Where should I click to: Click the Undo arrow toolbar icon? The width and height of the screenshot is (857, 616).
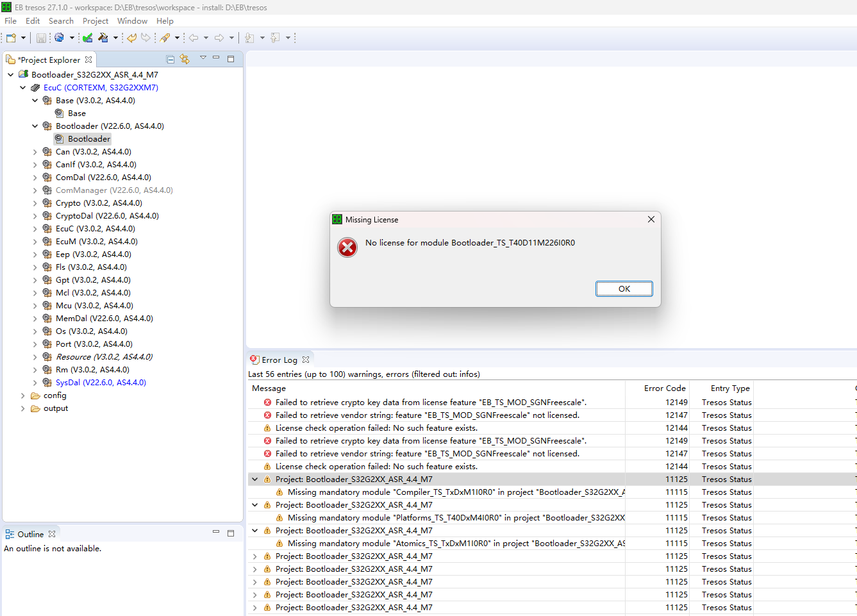133,38
